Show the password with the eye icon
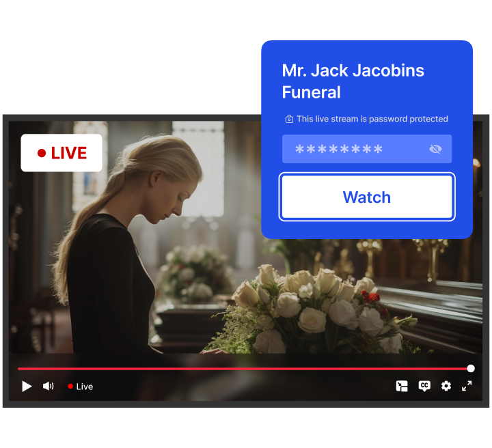The image size is (492, 448). point(435,149)
